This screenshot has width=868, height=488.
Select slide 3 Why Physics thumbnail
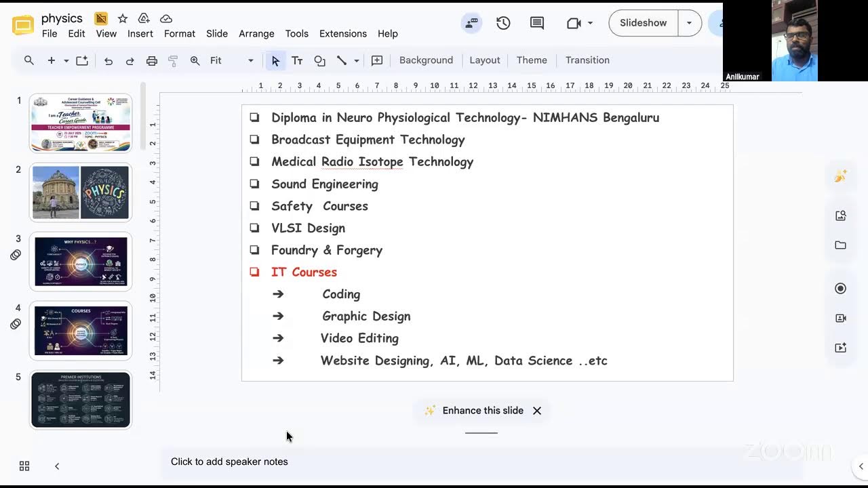tap(81, 262)
